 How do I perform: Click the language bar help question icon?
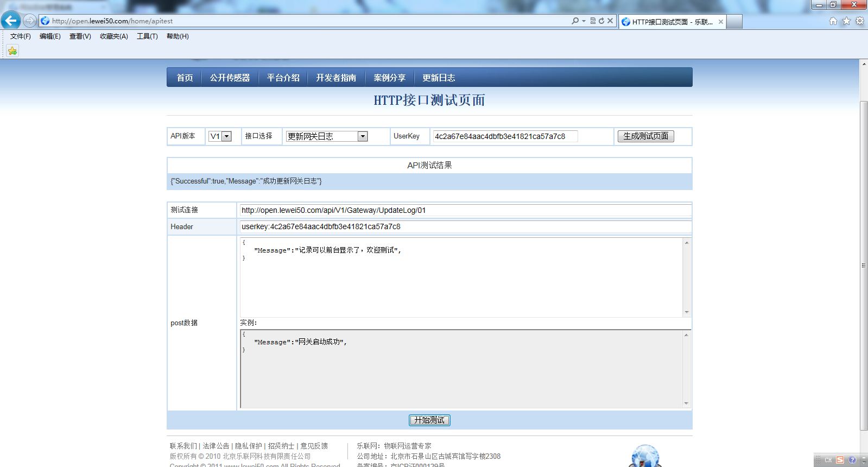pyautogui.click(x=852, y=460)
